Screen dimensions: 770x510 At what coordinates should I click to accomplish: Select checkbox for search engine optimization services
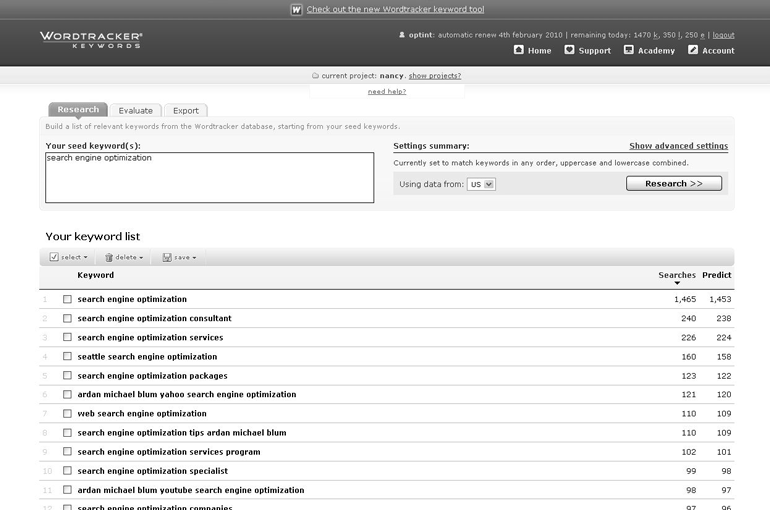coord(67,337)
